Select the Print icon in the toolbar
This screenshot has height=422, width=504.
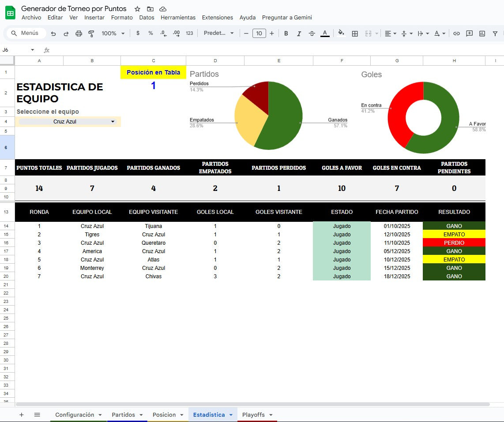point(79,33)
